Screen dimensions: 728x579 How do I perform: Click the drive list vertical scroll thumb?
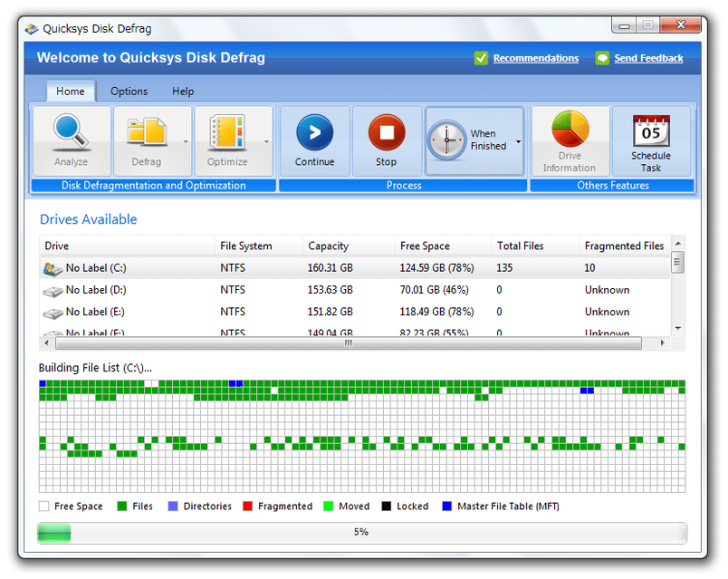[x=678, y=262]
